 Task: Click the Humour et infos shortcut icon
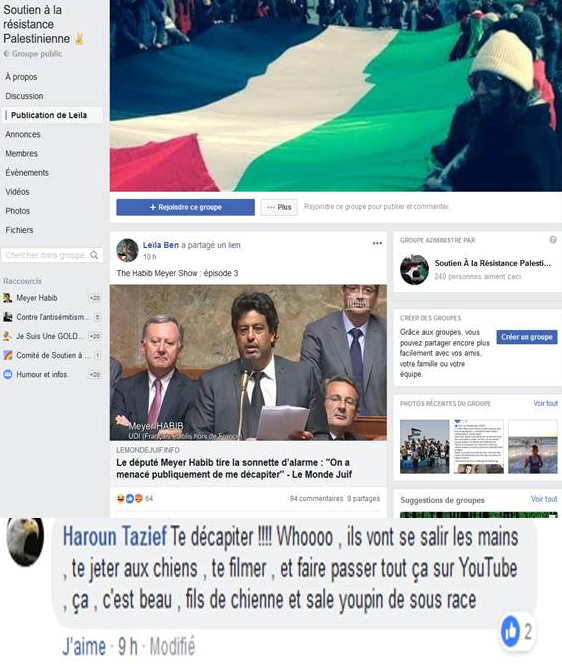pyautogui.click(x=8, y=374)
